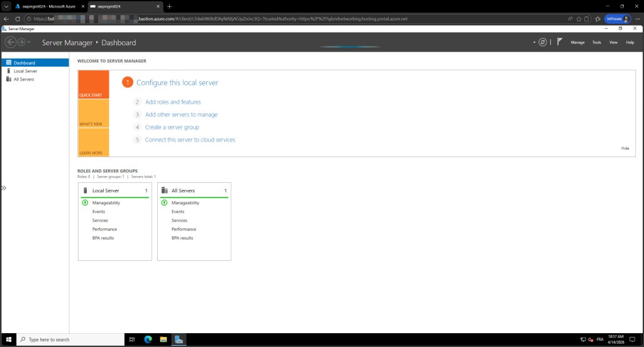Switch to the WHAT'S NEW tile

(x=93, y=114)
